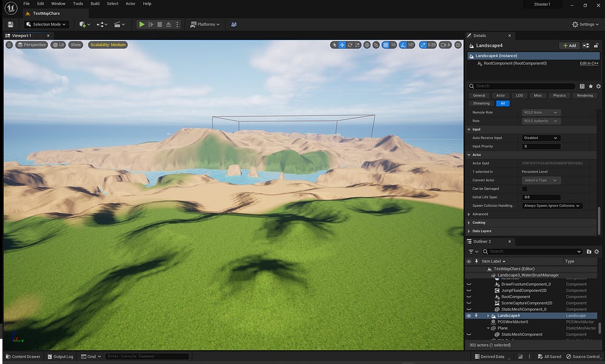Open the Selection Mode dropdown

click(x=46, y=24)
